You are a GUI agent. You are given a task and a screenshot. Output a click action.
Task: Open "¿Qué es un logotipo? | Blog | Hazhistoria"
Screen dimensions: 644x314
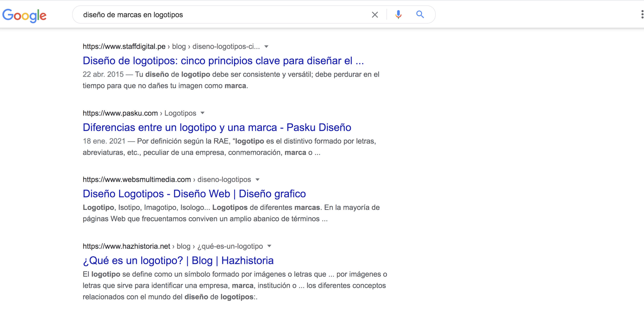coord(178,260)
